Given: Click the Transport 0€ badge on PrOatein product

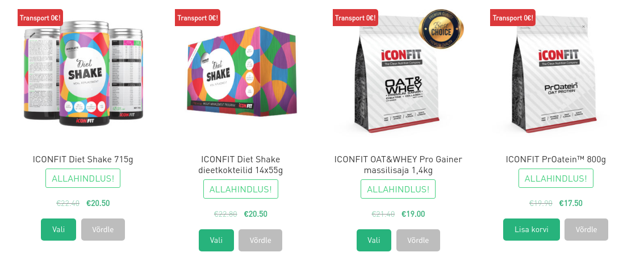Looking at the screenshot, I should pyautogui.click(x=513, y=18).
